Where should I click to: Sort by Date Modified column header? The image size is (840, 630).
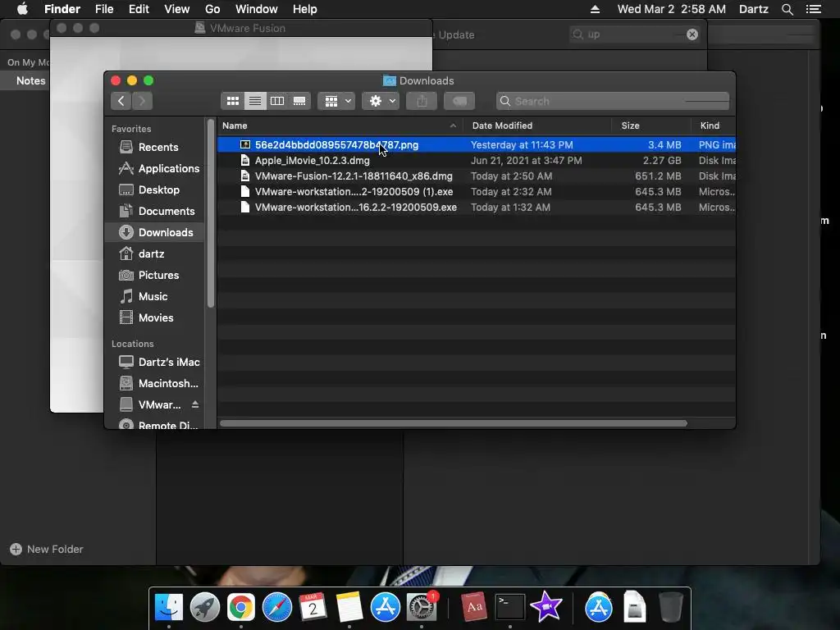(538, 126)
